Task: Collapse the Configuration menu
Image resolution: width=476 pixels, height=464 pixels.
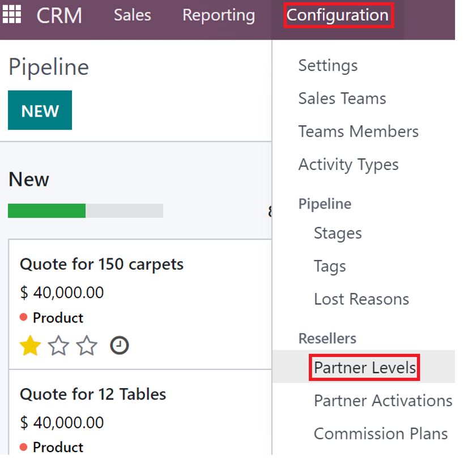Action: click(338, 15)
